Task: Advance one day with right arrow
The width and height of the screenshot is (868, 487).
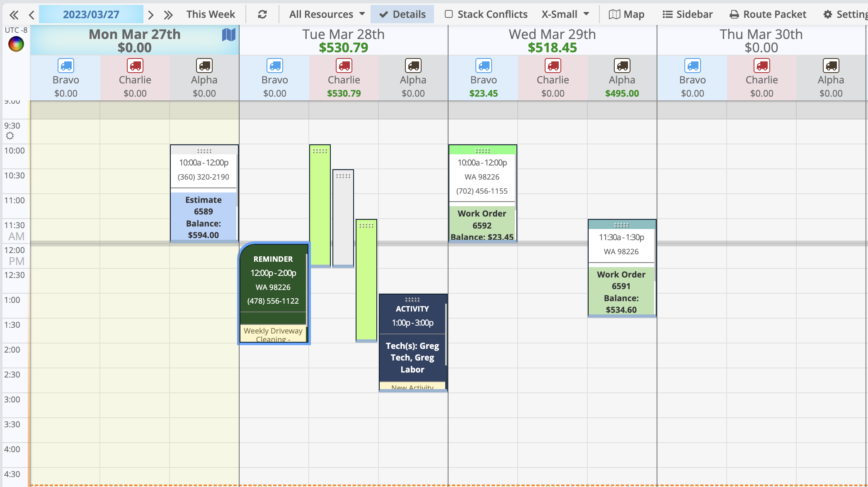Action: tap(151, 15)
